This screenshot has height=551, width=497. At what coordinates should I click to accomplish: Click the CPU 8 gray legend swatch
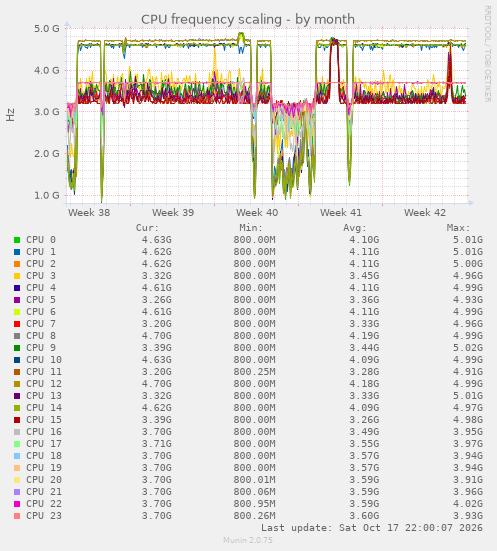pyautogui.click(x=17, y=336)
